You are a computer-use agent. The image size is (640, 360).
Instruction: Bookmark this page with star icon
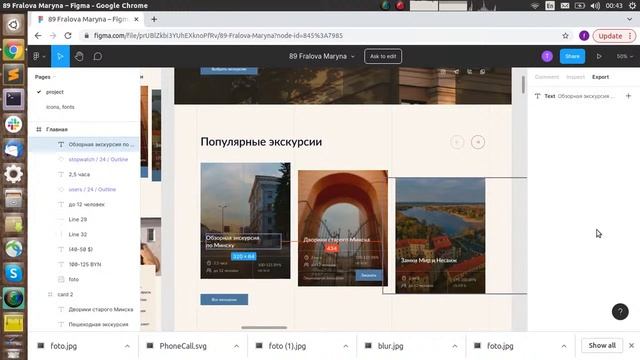tap(565, 36)
